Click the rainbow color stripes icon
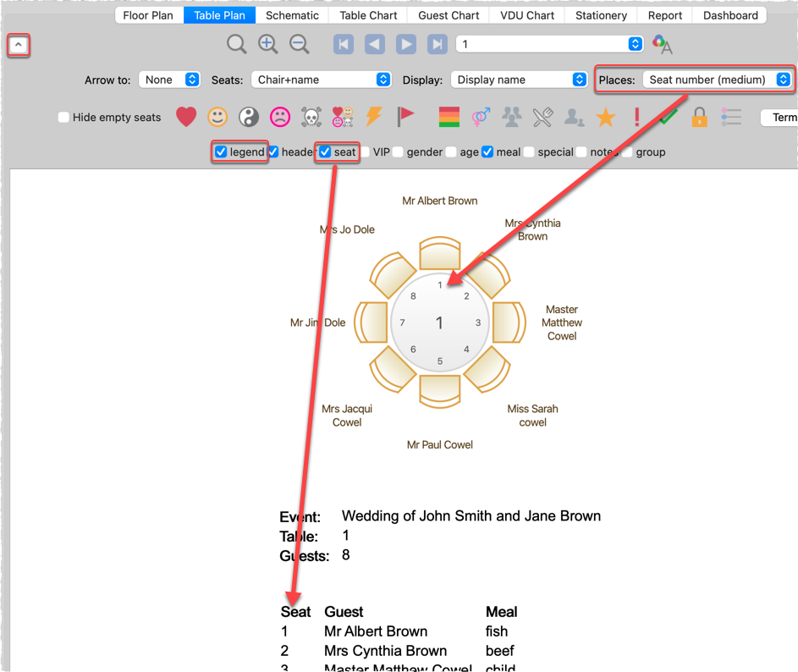This screenshot has width=798, height=672. [449, 117]
